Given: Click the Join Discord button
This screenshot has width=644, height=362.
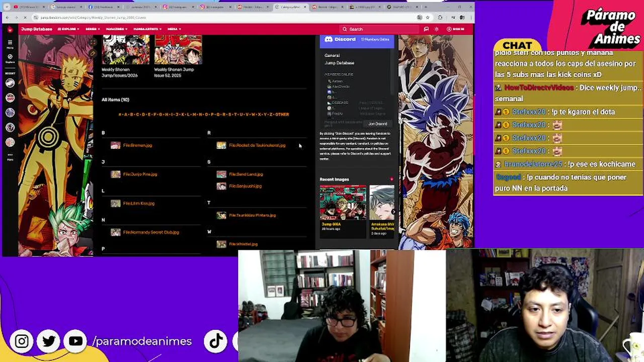Looking at the screenshot, I should 377,124.
